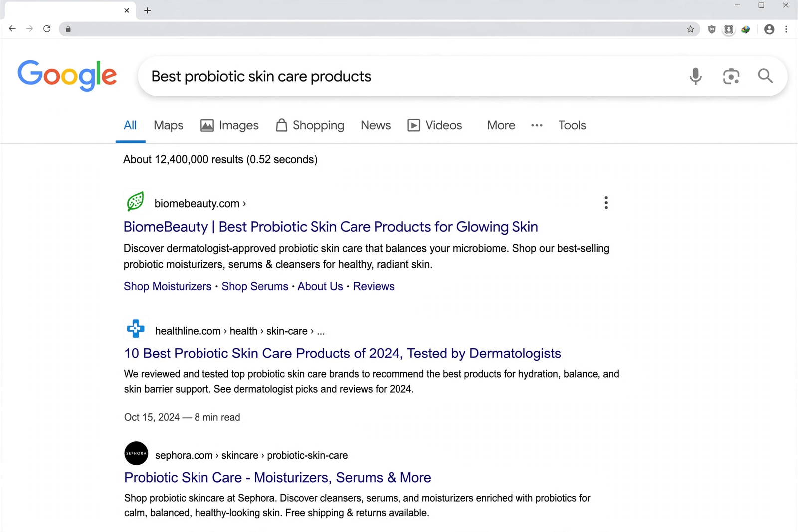Reload the page with the refresh icon

tap(47, 29)
